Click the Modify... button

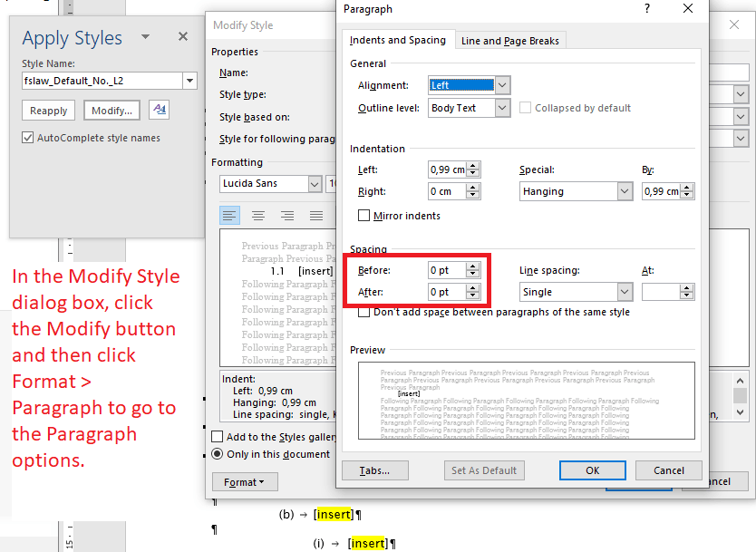pyautogui.click(x=111, y=111)
